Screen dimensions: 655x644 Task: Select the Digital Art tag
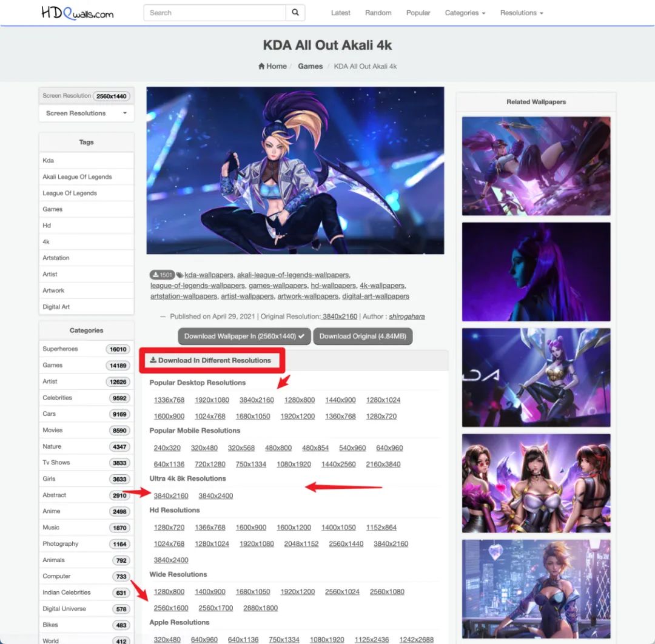point(87,307)
